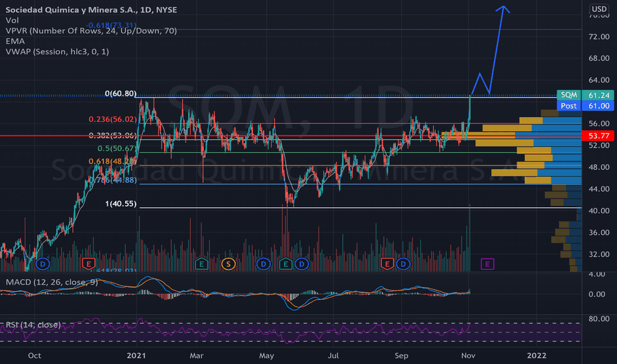The height and width of the screenshot is (364, 617).
Task: Open the dividend D marker in early June
Action: coord(302,264)
